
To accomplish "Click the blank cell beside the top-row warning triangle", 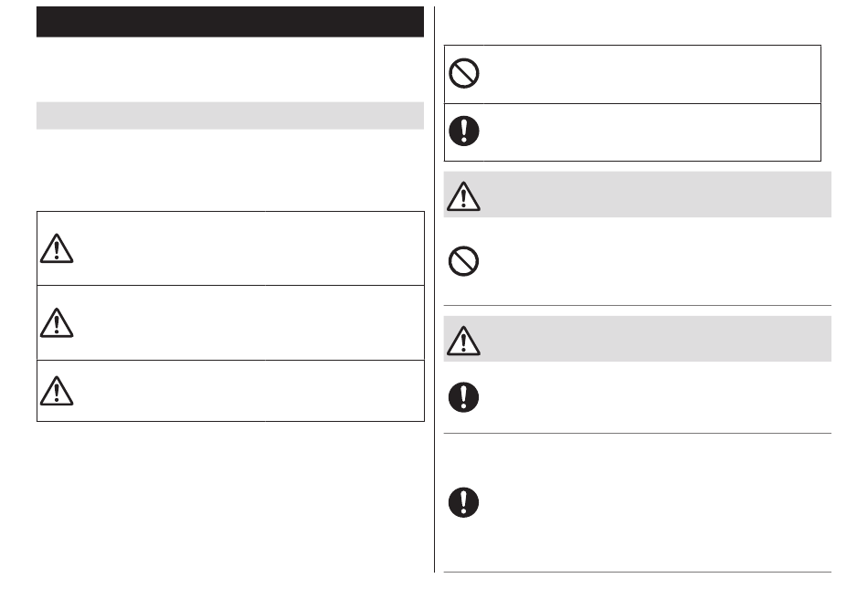I will click(x=250, y=248).
